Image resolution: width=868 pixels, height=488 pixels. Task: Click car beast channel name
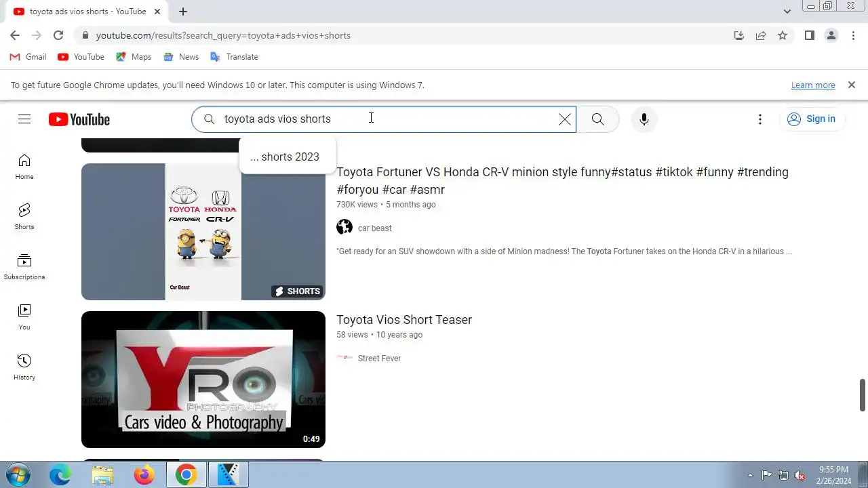[x=375, y=228]
